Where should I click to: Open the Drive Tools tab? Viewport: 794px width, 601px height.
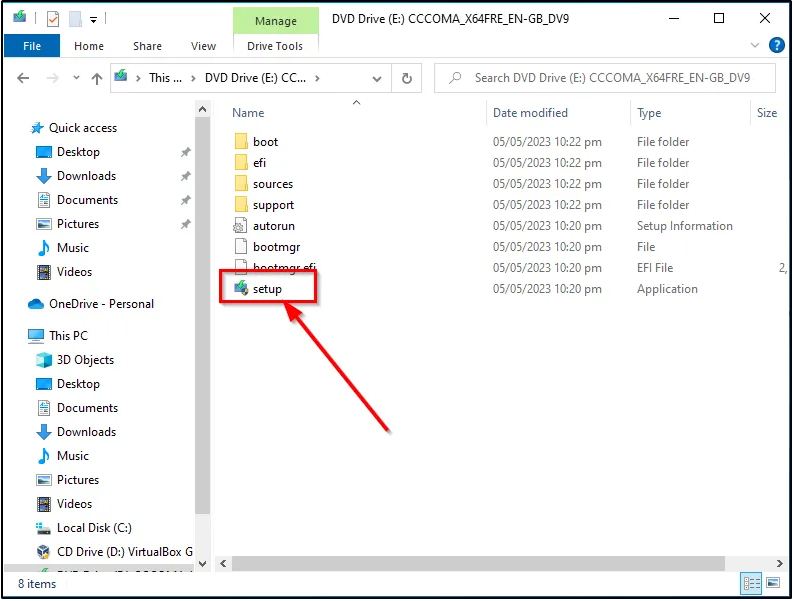275,46
